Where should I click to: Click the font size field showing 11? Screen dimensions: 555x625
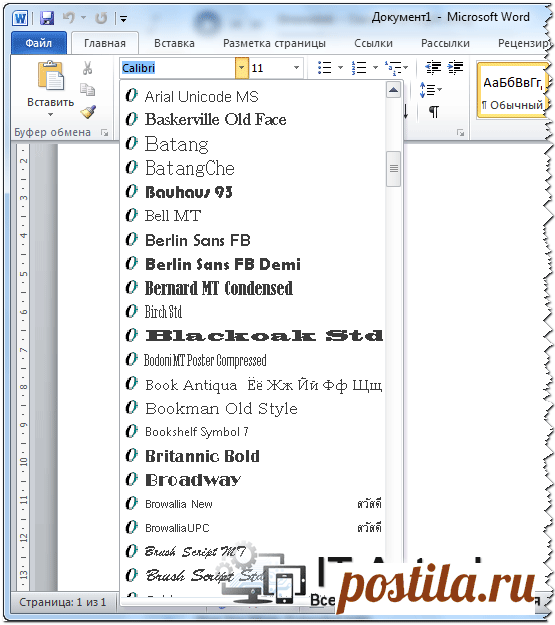(270, 68)
